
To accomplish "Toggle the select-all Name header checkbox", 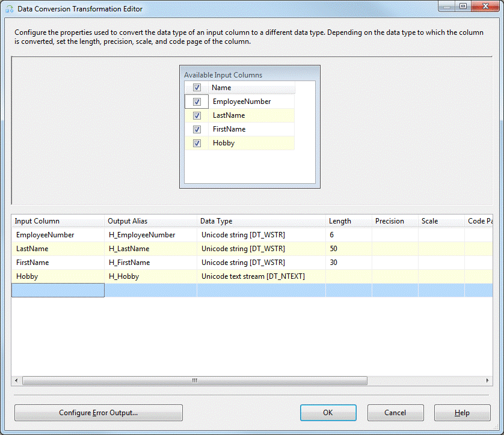I will [197, 87].
